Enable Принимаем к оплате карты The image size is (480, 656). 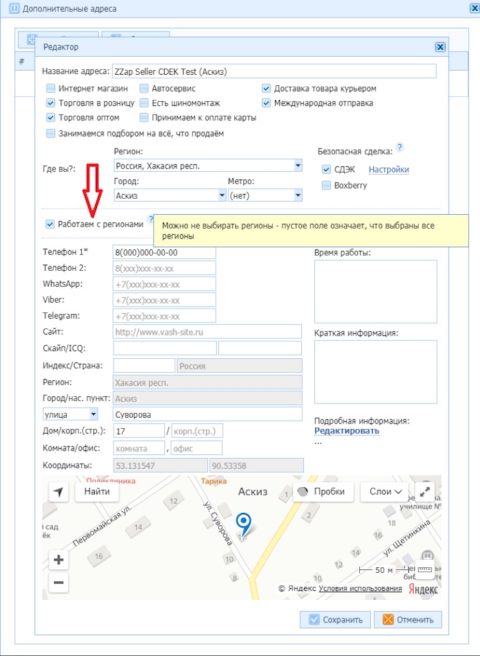tap(144, 118)
